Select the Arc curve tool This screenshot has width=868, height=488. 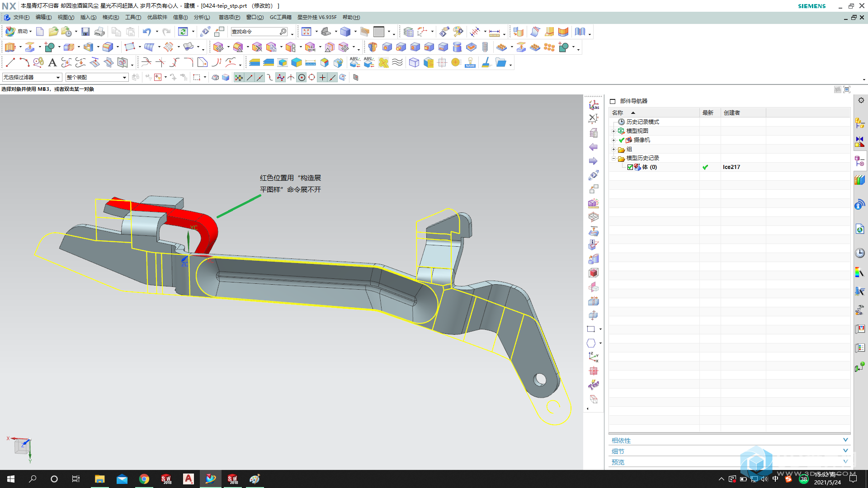click(x=24, y=62)
